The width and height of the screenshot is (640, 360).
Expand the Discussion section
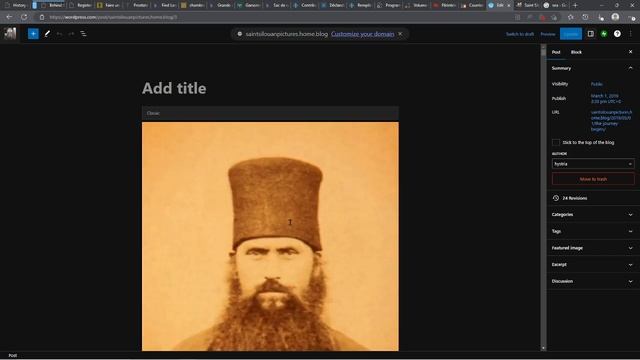pos(593,281)
